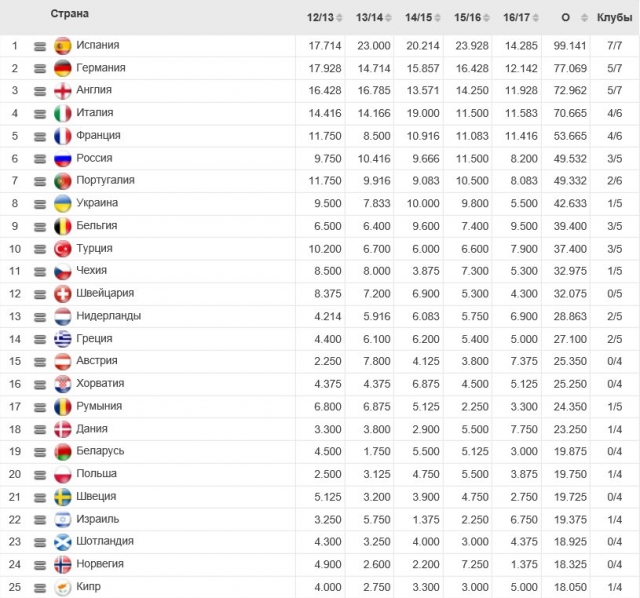Click the Клубы column header
640x598 pixels.
point(613,18)
